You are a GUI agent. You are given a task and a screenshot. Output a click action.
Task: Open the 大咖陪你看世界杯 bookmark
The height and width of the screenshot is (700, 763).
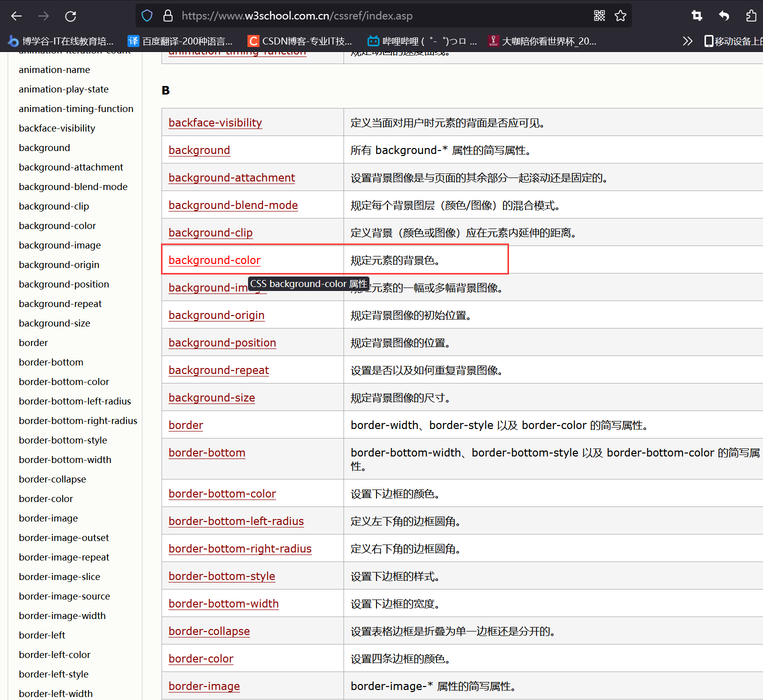[542, 41]
